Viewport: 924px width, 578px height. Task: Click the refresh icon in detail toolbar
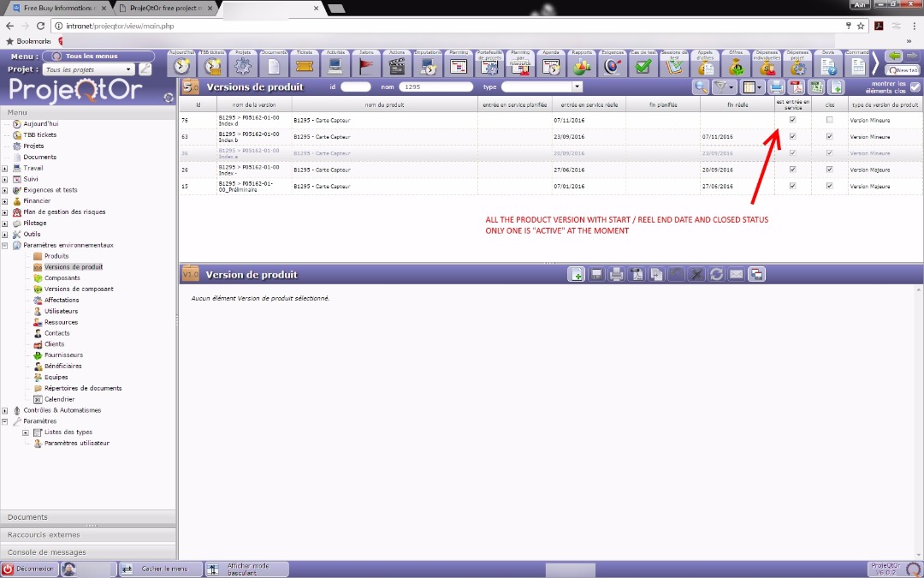(716, 274)
